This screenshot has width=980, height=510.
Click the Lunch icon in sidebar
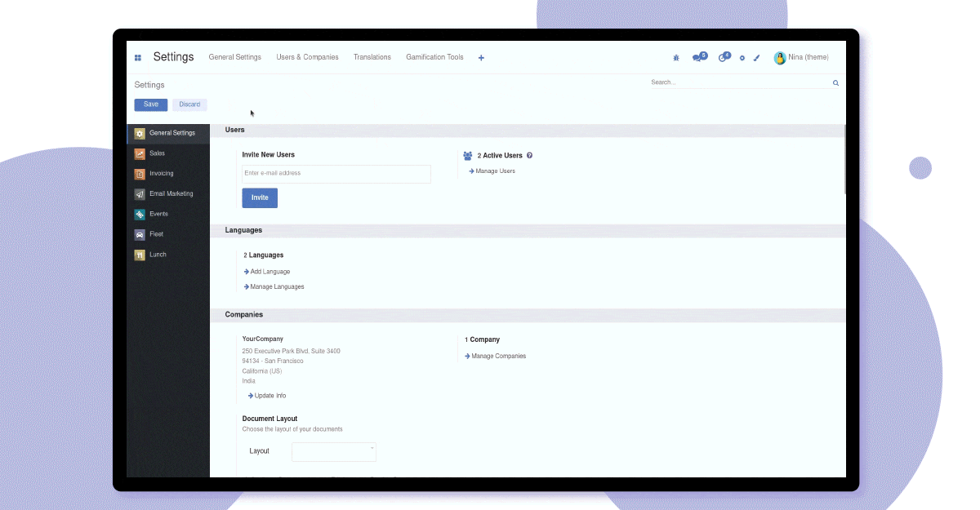pos(140,255)
